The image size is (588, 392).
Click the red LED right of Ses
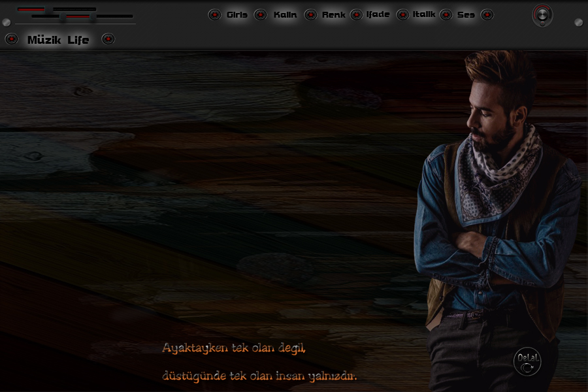coord(487,15)
